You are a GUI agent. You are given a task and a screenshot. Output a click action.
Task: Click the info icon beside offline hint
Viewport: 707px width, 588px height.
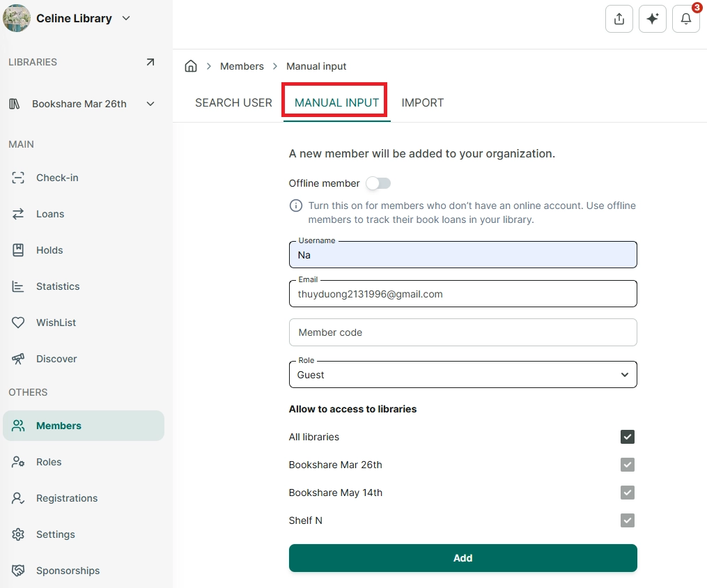tap(296, 206)
